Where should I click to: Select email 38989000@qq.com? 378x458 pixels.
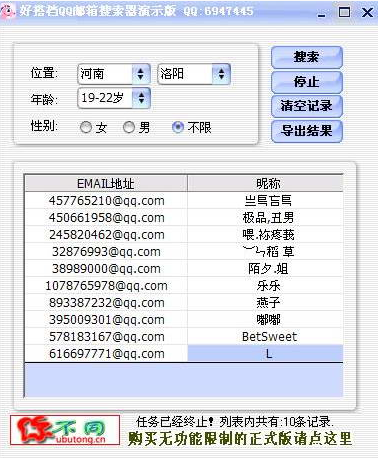pos(107,269)
